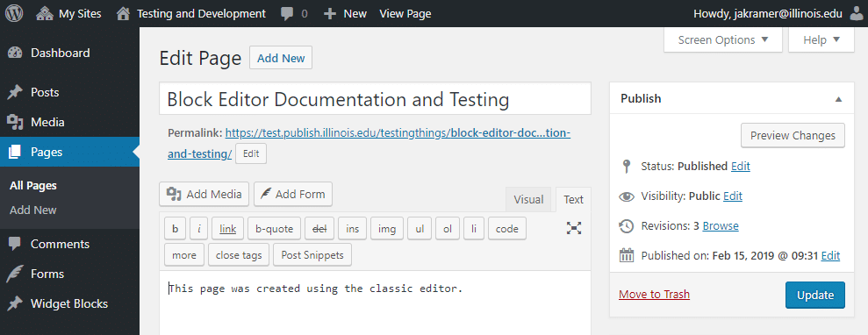The image size is (868, 335).
Task: Click the ol quicktag button
Action: click(448, 228)
